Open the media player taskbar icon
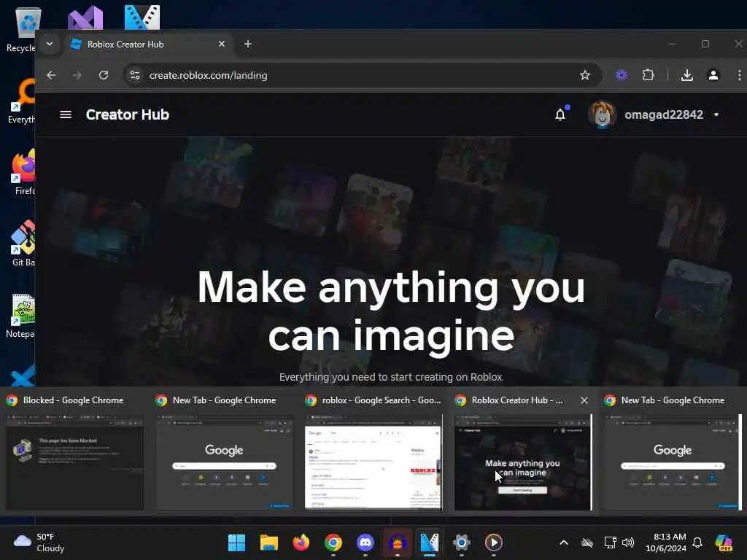Screen dimensions: 747x560 [494, 542]
